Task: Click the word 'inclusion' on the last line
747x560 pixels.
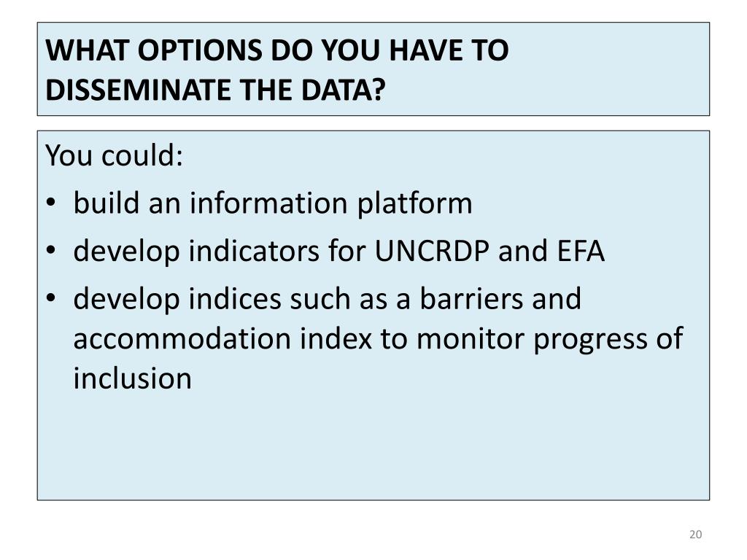Action: click(x=133, y=378)
